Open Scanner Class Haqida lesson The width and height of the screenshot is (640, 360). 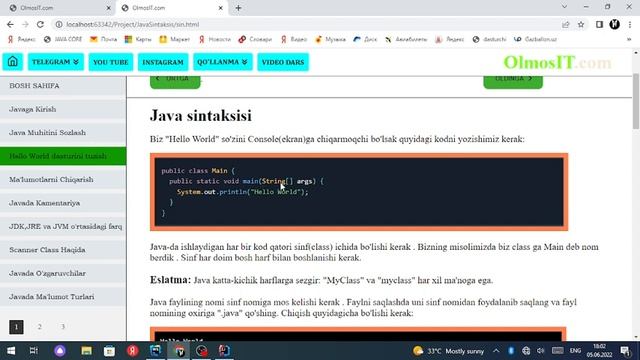coord(63,250)
